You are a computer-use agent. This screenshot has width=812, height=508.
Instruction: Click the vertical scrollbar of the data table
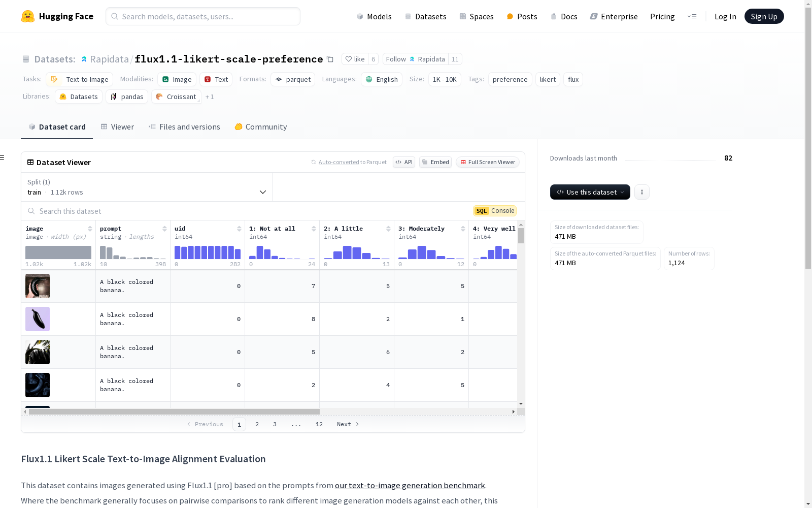[x=521, y=236]
